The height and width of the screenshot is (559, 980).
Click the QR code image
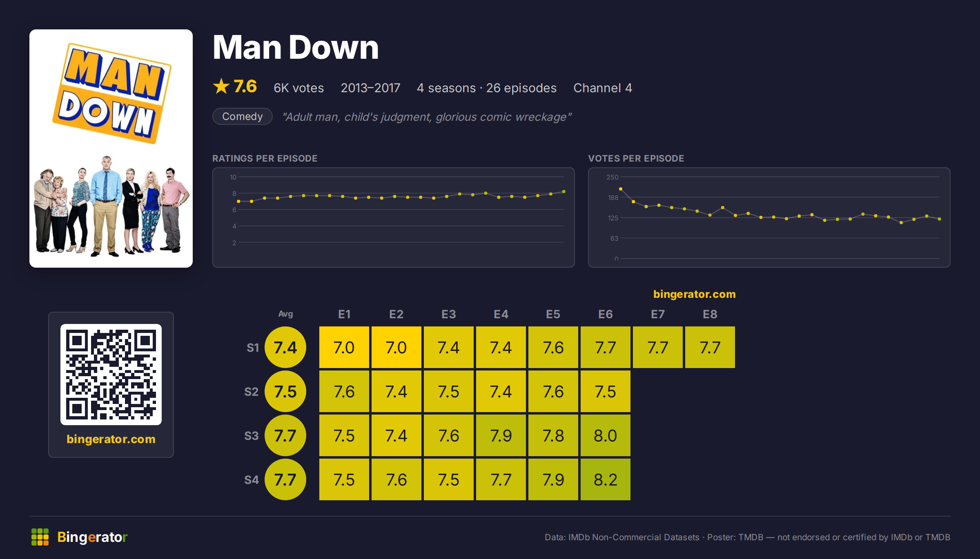[111, 375]
